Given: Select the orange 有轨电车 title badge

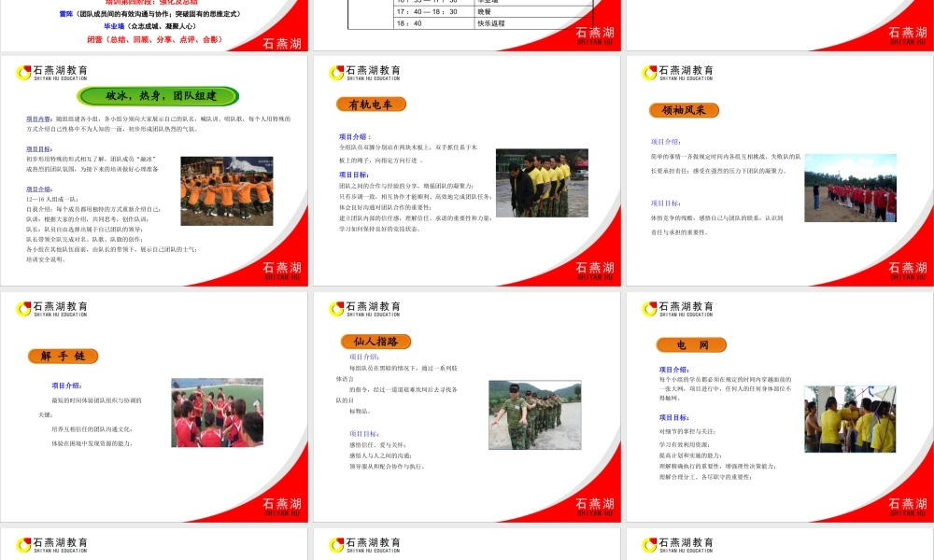Looking at the screenshot, I should coord(371,105).
